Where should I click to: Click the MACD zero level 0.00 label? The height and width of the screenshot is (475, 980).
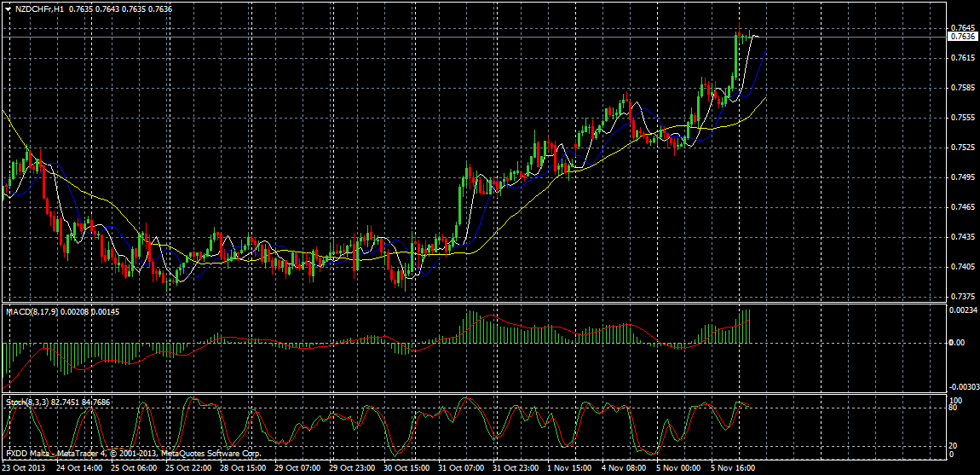click(x=958, y=342)
